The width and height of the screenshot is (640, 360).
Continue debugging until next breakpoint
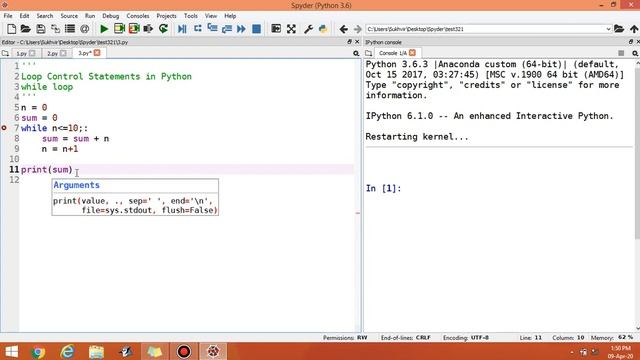tap(241, 29)
